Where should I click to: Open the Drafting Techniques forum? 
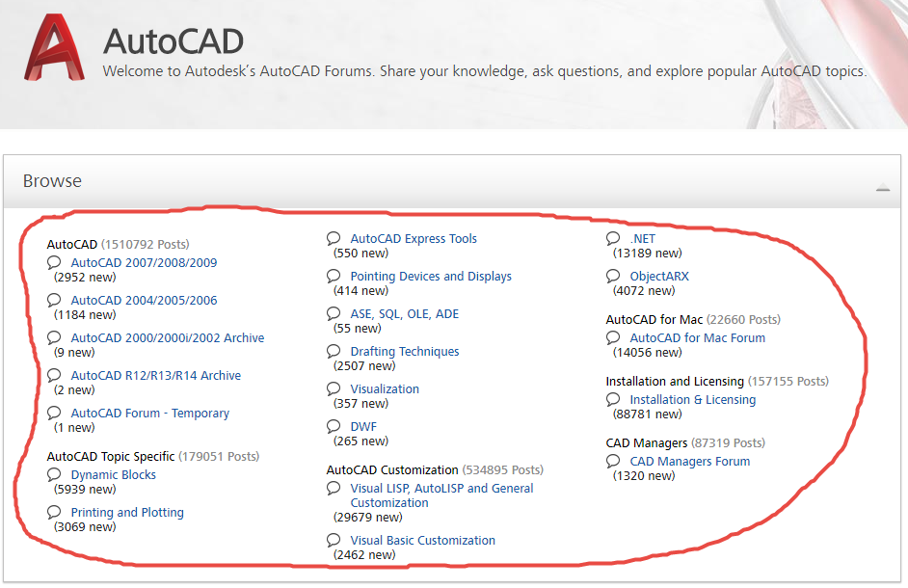404,352
